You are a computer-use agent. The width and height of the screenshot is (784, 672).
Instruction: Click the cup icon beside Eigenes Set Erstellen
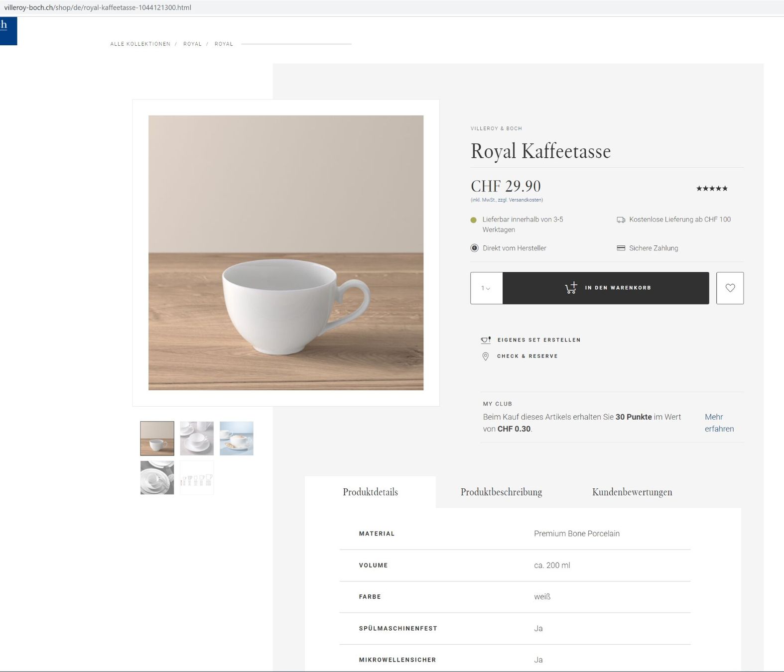(486, 340)
